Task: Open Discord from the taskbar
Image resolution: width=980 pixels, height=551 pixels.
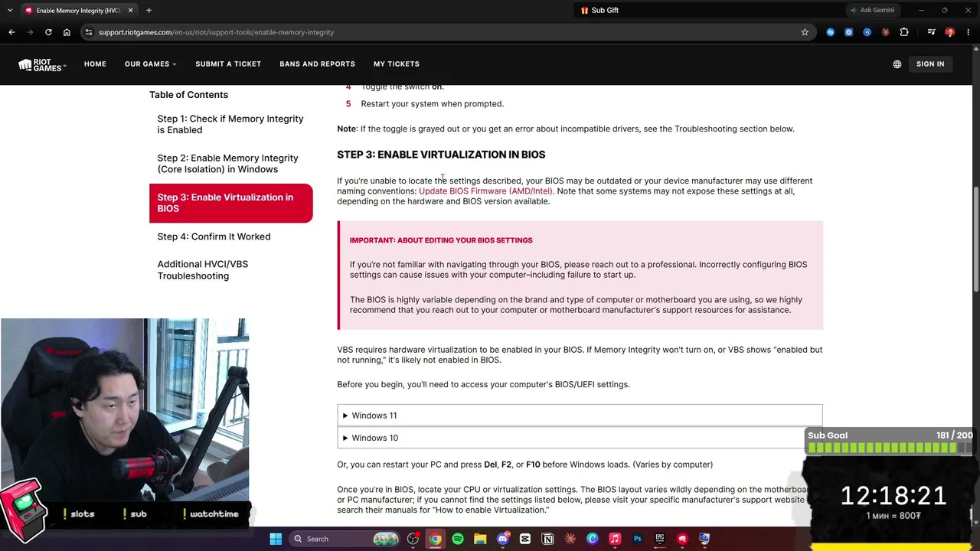Action: coord(502,539)
